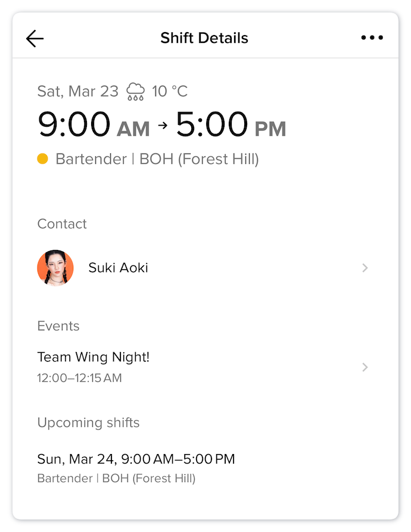Open the three-dot more options menu
The height and width of the screenshot is (532, 411).
click(x=372, y=38)
